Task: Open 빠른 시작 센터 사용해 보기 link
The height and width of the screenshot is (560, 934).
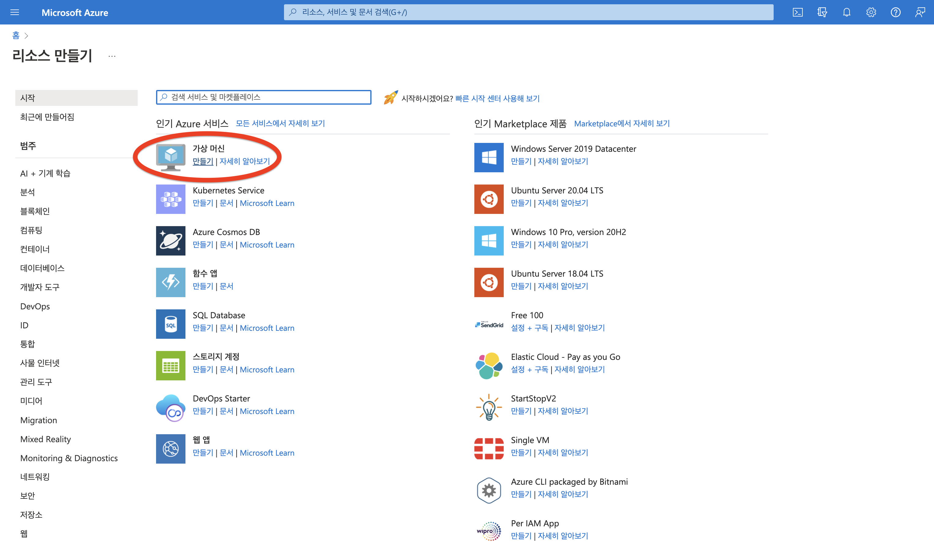Action: click(x=497, y=99)
